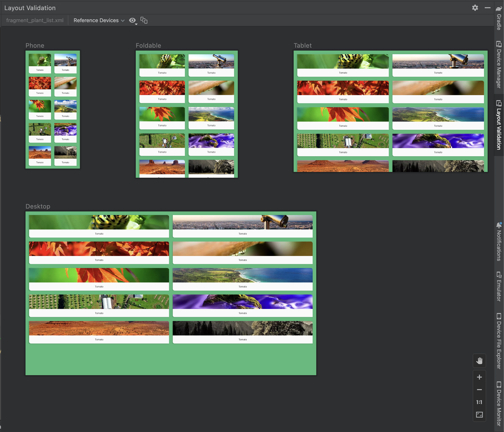504x432 pixels.
Task: Click the zoom out (-) button
Action: [480, 390]
